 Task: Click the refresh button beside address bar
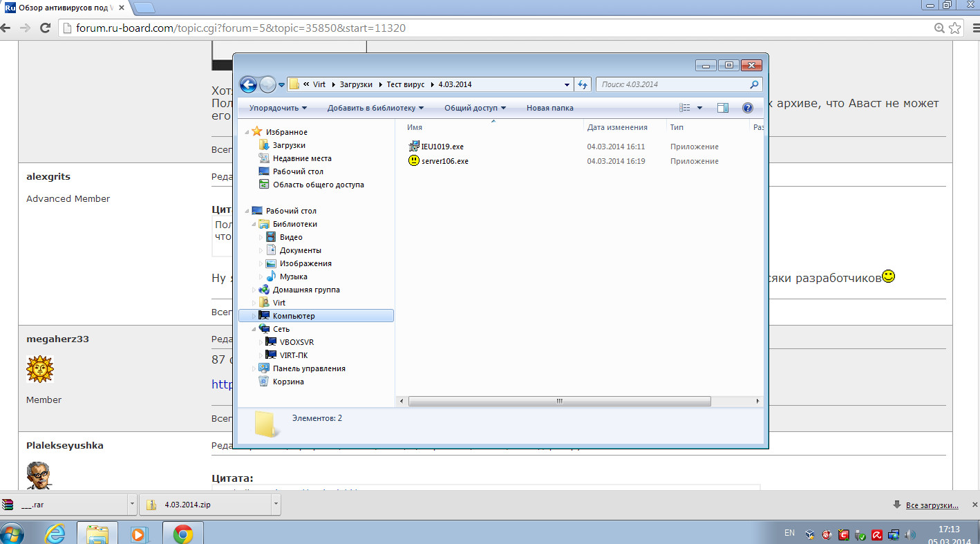point(583,84)
